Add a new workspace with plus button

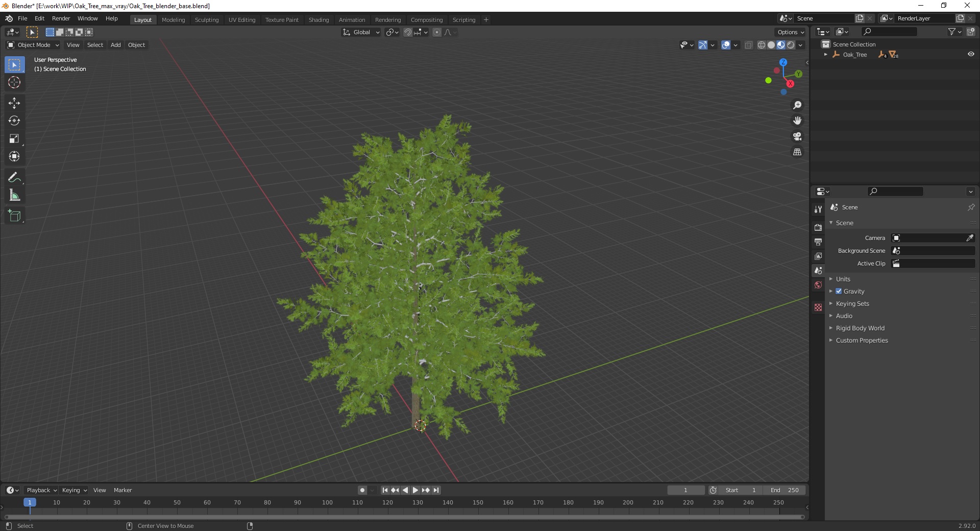point(486,20)
